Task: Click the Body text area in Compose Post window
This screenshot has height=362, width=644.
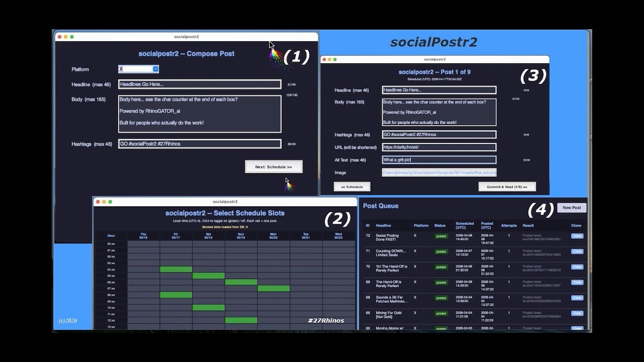Action: [x=200, y=114]
